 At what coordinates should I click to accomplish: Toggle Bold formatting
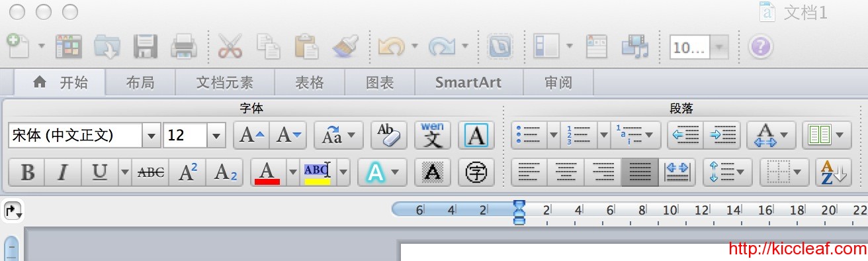click(27, 173)
